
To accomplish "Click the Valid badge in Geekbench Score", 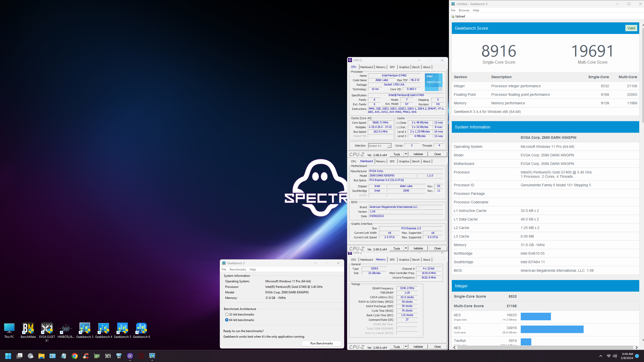I will pos(631,28).
